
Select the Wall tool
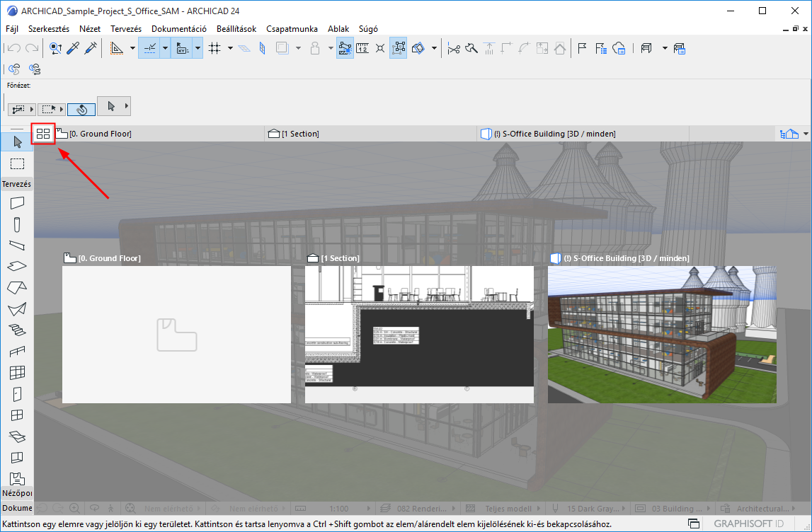[17, 203]
